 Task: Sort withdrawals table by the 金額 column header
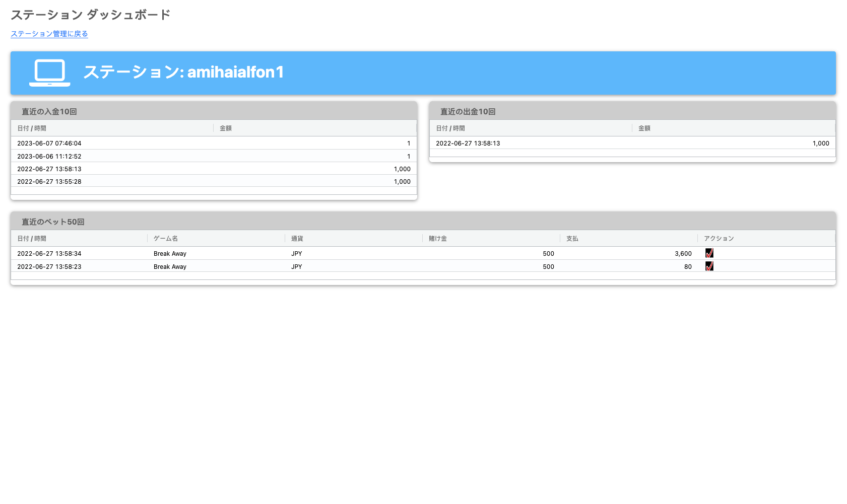(x=644, y=128)
